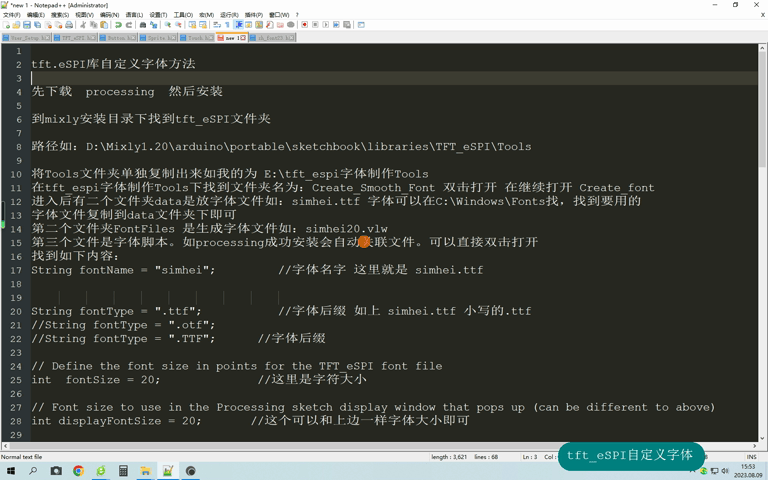
Task: Click the Zoom In toolbar icon
Action: (168, 24)
